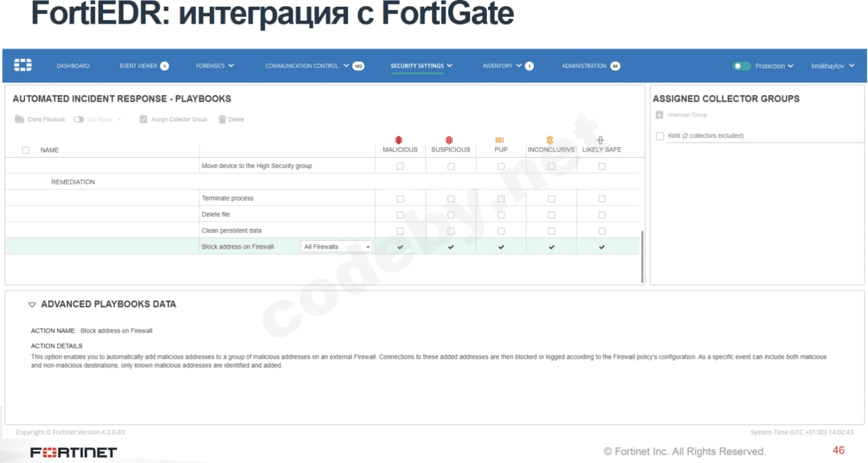Click the Event Viewer notification badge
The image size is (868, 463).
(164, 66)
